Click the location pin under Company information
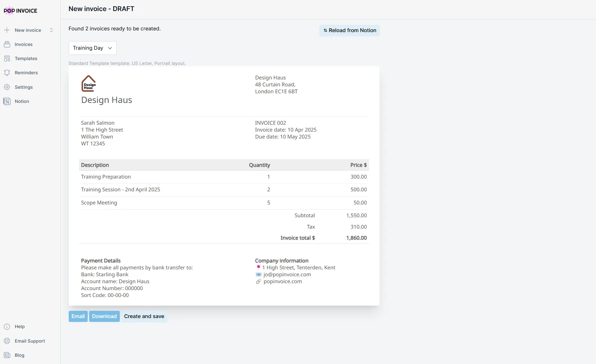Viewport: 596px width, 364px height. pyautogui.click(x=259, y=267)
